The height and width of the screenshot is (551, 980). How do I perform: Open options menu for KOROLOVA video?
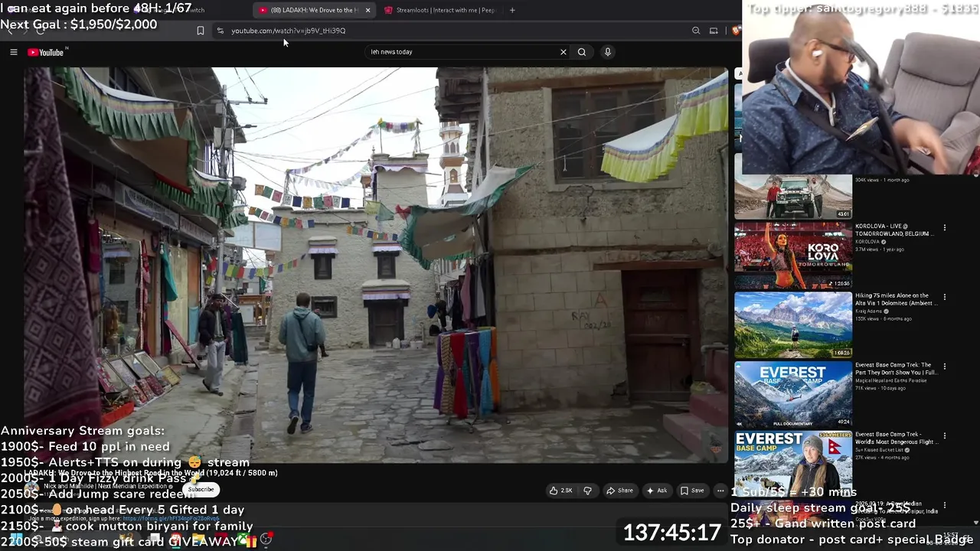point(945,227)
